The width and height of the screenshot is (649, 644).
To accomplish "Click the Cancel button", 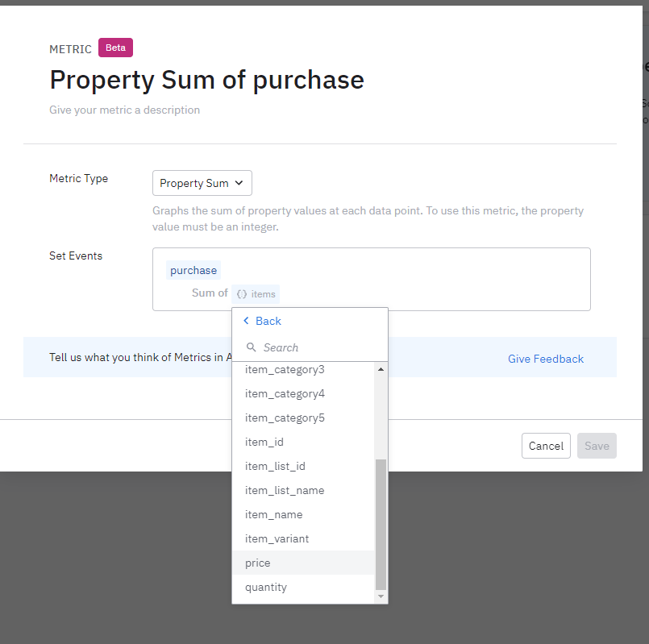I will coord(546,446).
